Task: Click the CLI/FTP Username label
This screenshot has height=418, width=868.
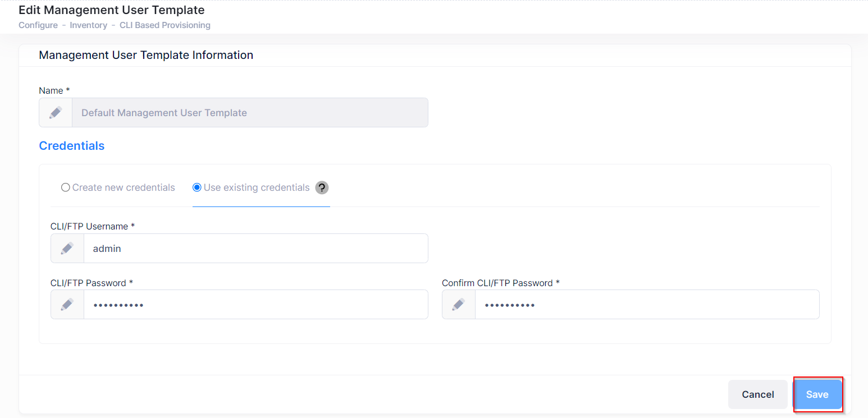Action: point(93,226)
